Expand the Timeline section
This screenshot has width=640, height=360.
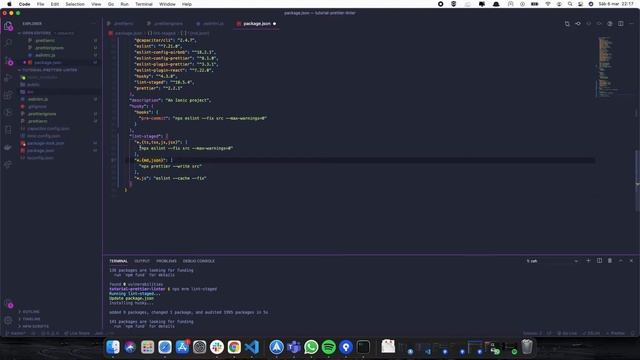coord(31,319)
